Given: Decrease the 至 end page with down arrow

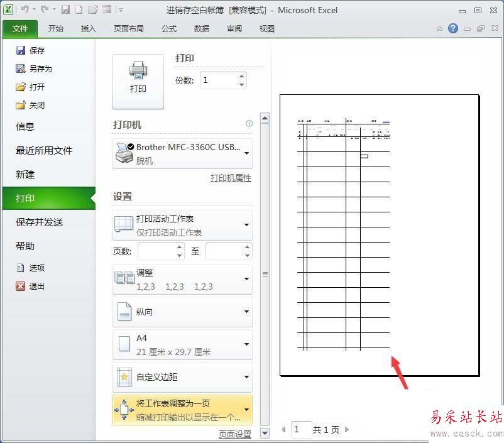Looking at the screenshot, I should [247, 256].
